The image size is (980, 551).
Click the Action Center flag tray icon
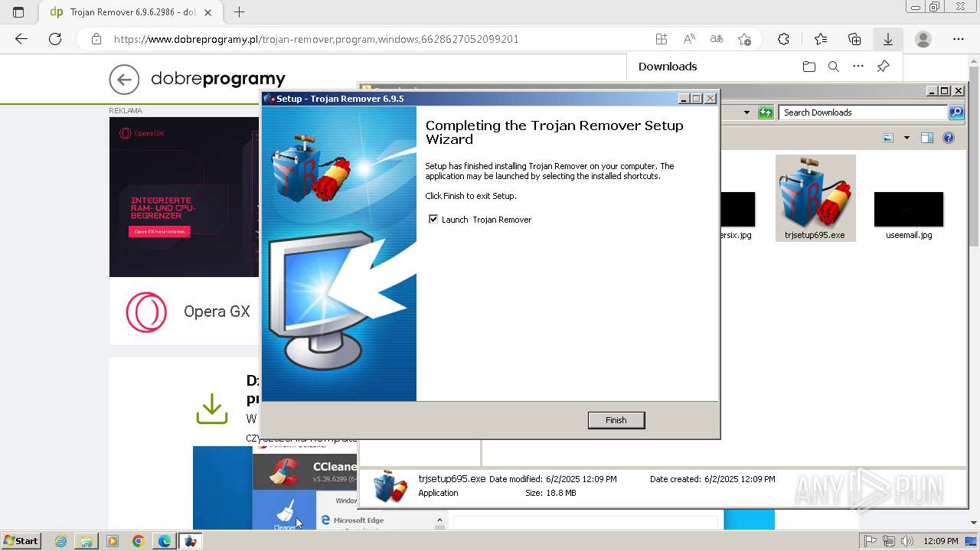871,541
